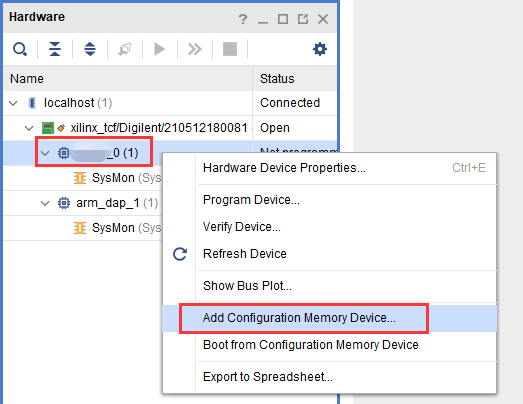Float the Hardware panel with the pop-out icon
This screenshot has height=404, width=523.
pyautogui.click(x=303, y=19)
